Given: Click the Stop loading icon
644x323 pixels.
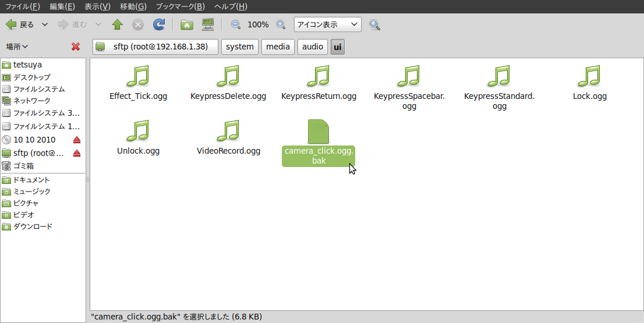Looking at the screenshot, I should pos(138,24).
